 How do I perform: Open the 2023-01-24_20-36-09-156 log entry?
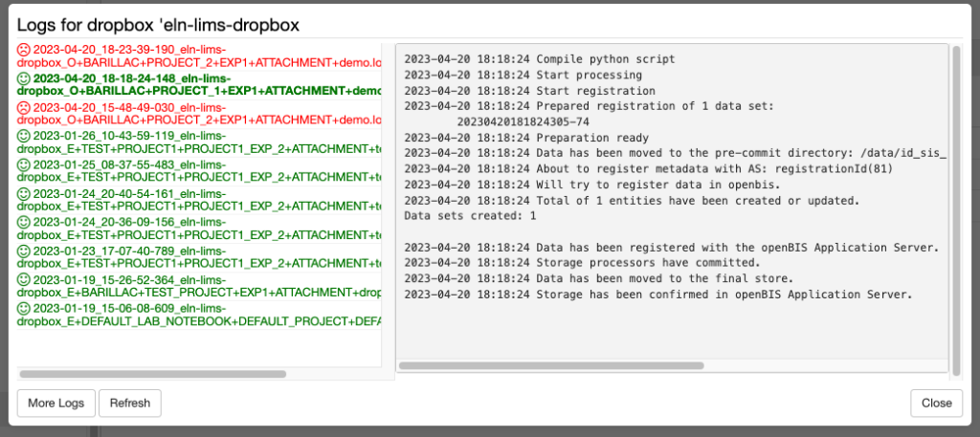point(199,229)
